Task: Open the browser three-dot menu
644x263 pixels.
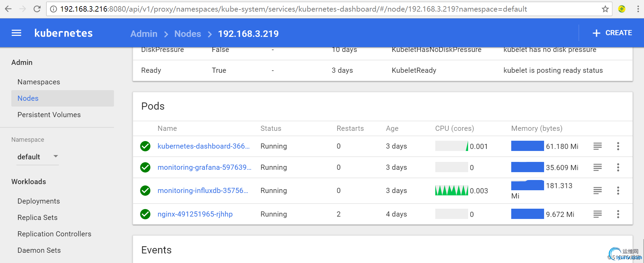Action: pos(638,9)
